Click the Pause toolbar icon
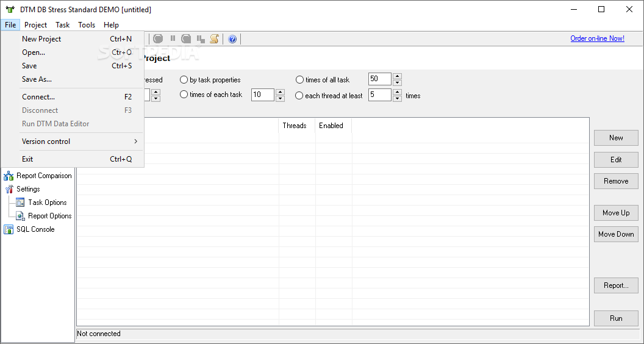644x344 pixels. (x=173, y=38)
